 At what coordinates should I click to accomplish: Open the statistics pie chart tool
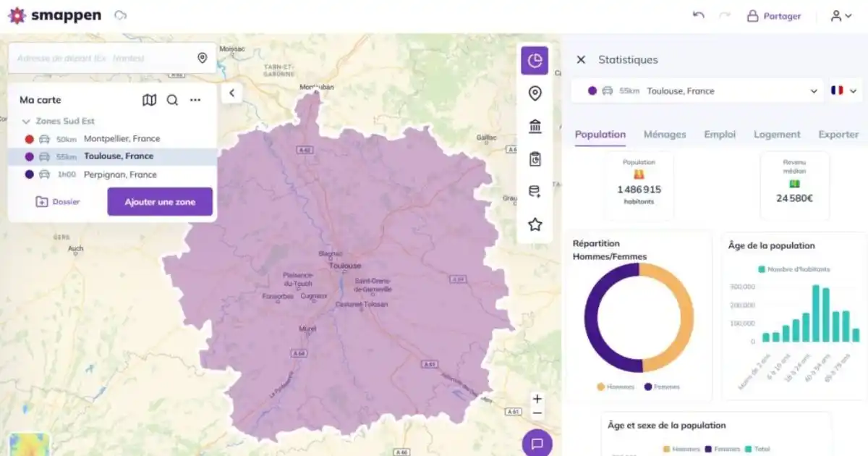[x=535, y=61]
